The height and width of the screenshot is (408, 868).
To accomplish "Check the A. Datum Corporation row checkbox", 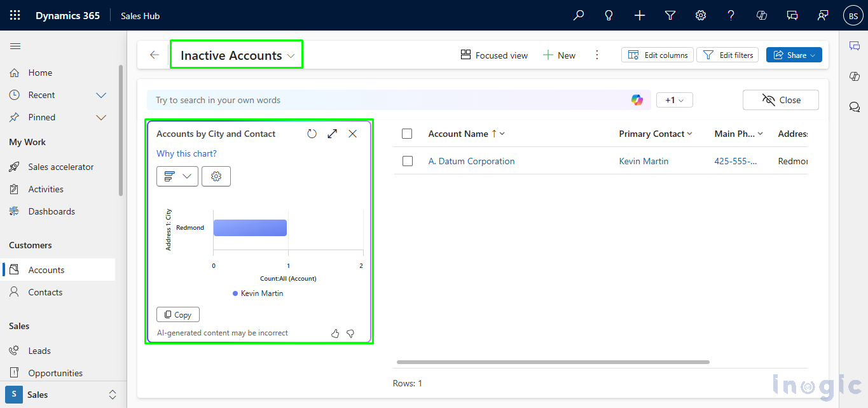I will coord(407,161).
